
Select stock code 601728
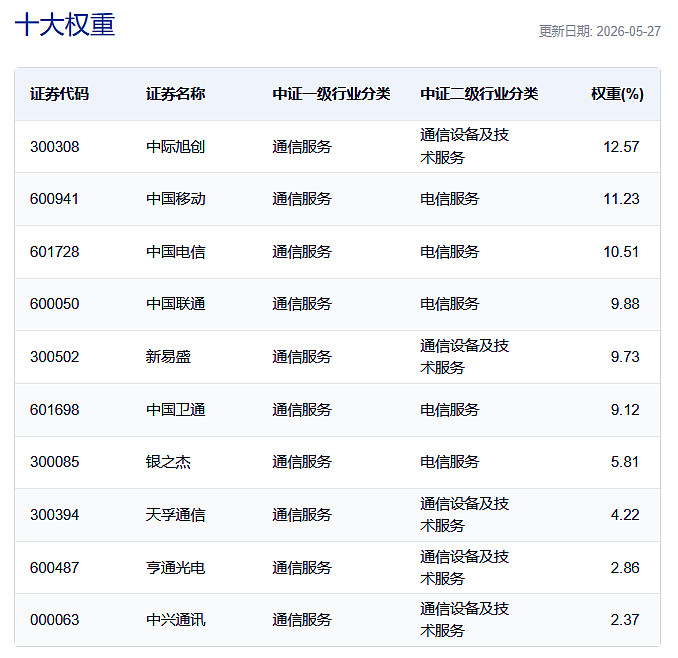[x=55, y=252]
